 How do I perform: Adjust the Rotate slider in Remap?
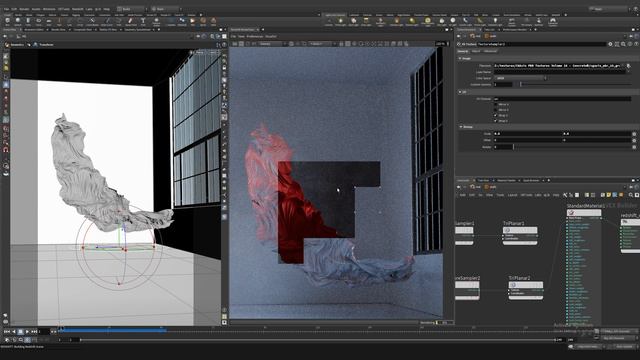coord(572,147)
